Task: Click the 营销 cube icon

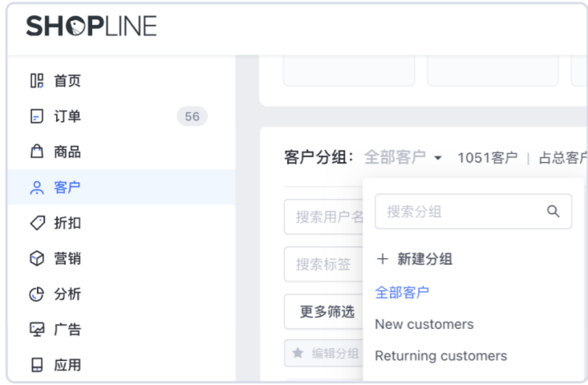Action: point(37,258)
